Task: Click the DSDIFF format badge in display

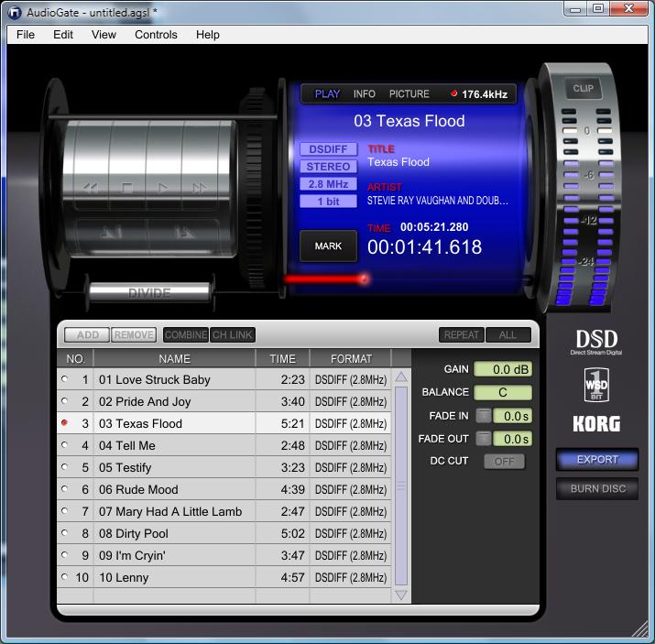Action: click(x=328, y=149)
